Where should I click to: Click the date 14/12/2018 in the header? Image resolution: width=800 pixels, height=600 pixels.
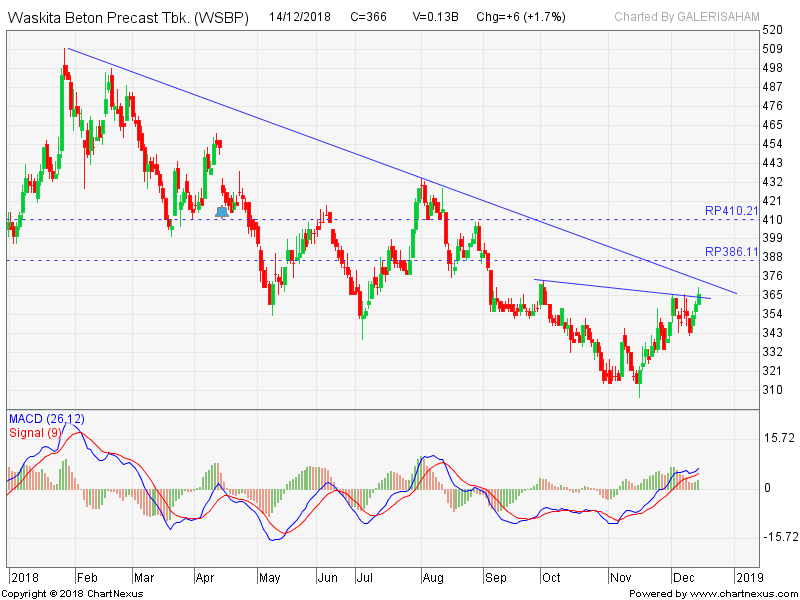[x=300, y=17]
